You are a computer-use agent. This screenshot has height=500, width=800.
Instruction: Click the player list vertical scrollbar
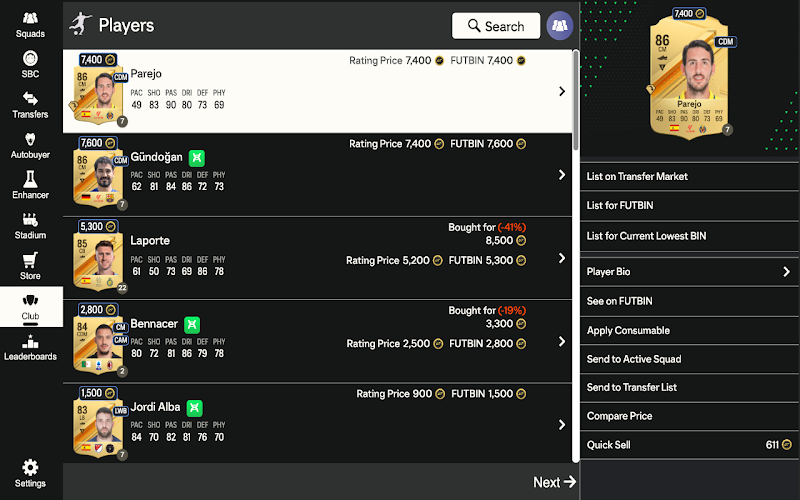click(576, 255)
